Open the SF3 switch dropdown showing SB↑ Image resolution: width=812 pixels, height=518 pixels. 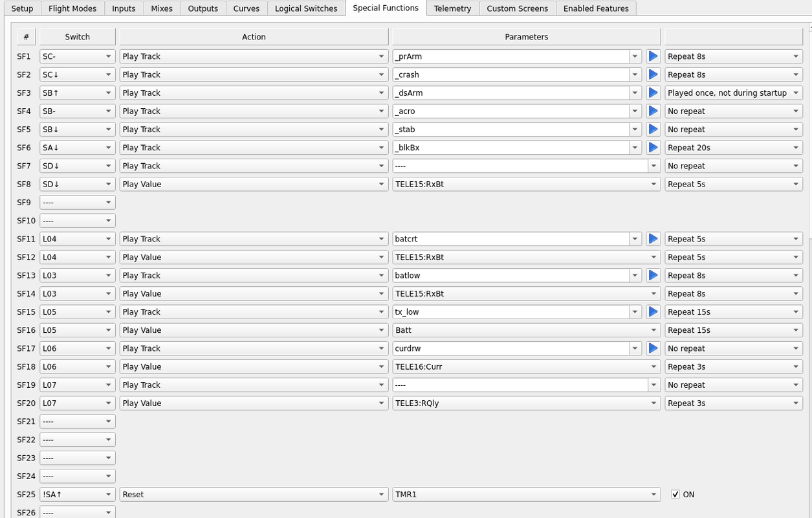pyautogui.click(x=78, y=93)
